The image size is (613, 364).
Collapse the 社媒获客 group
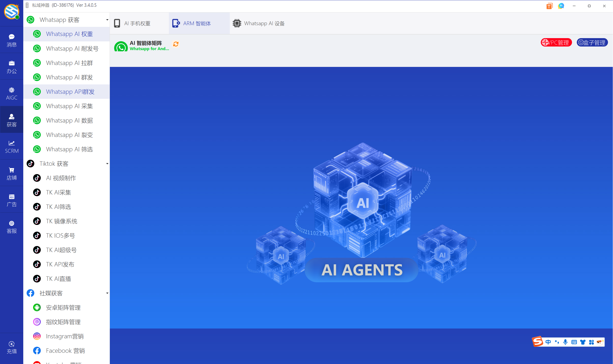(x=107, y=293)
